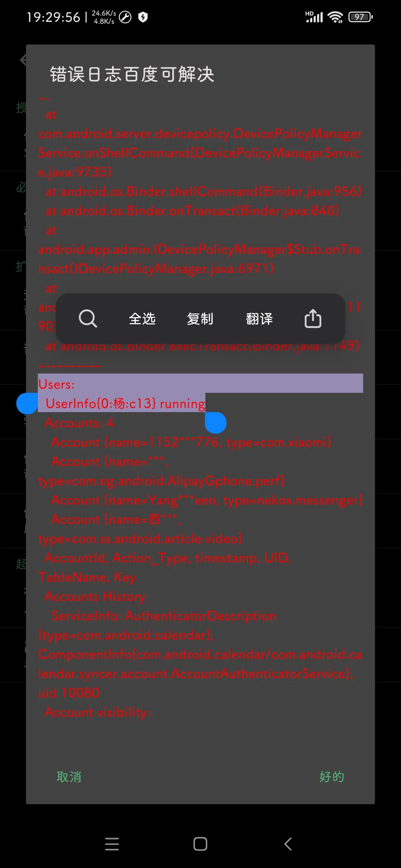Tap the home navigation button
401x868 pixels.
pyautogui.click(x=200, y=844)
